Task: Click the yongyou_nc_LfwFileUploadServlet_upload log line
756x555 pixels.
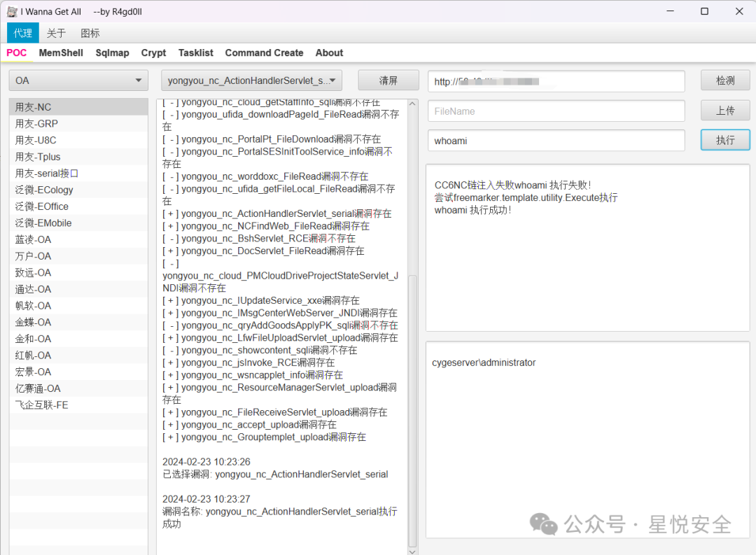Action: (280, 338)
